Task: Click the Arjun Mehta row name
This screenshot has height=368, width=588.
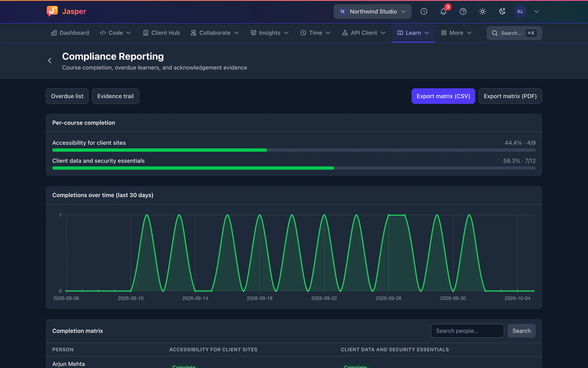Action: [69, 364]
